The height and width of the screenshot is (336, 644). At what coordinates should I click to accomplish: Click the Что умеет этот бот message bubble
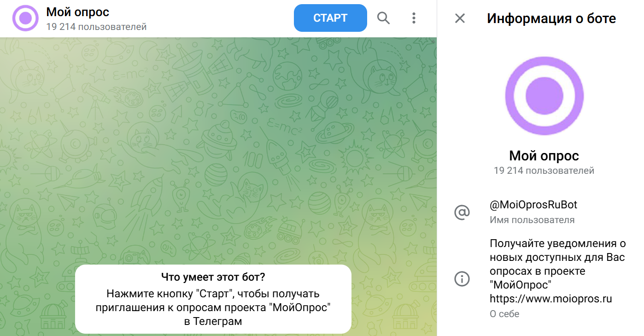(x=213, y=299)
